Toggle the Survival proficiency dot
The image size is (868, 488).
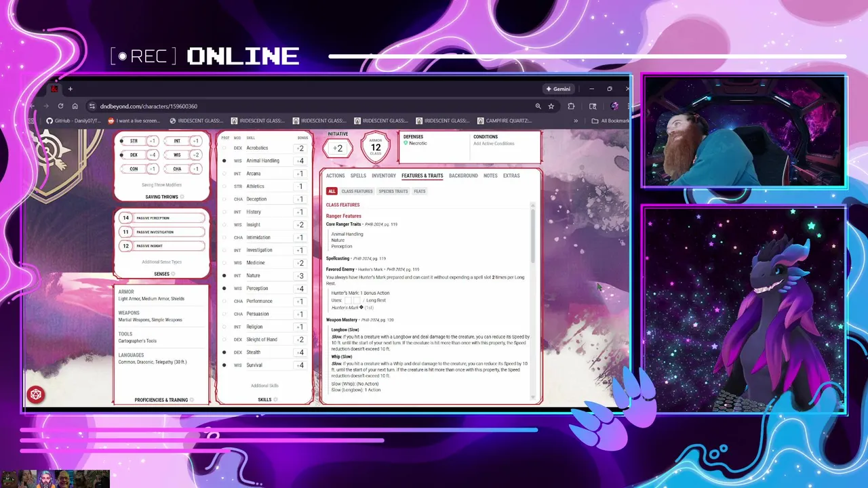pyautogui.click(x=224, y=365)
